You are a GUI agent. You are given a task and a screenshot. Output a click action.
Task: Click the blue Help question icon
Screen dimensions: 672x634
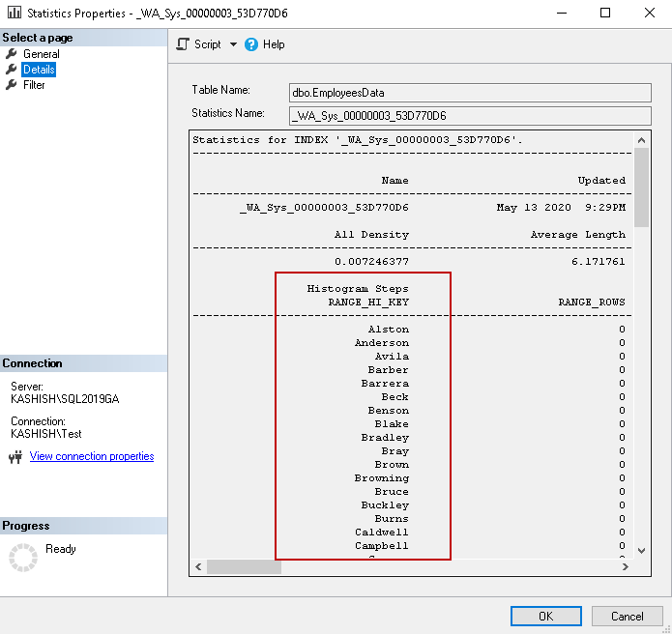click(x=251, y=44)
